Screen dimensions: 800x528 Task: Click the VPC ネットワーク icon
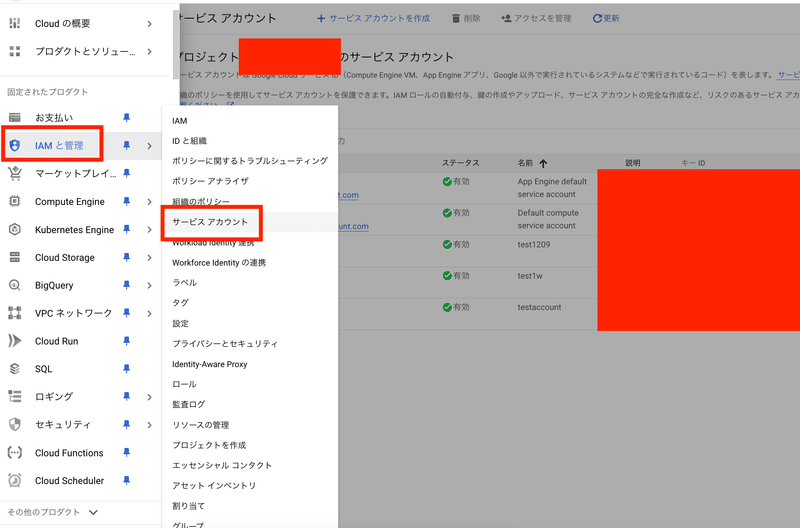coord(15,313)
